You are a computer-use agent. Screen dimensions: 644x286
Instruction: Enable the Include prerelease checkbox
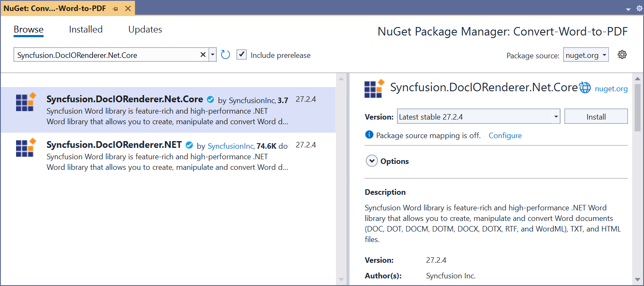coord(242,54)
